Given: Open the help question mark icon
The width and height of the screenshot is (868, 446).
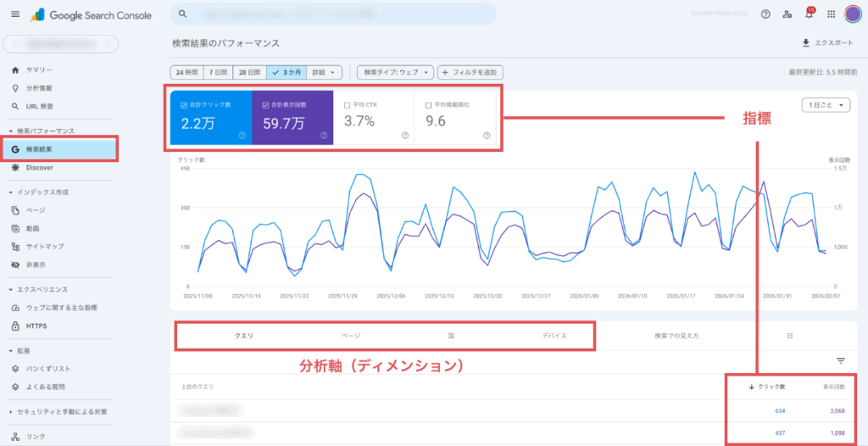Looking at the screenshot, I should (x=765, y=14).
